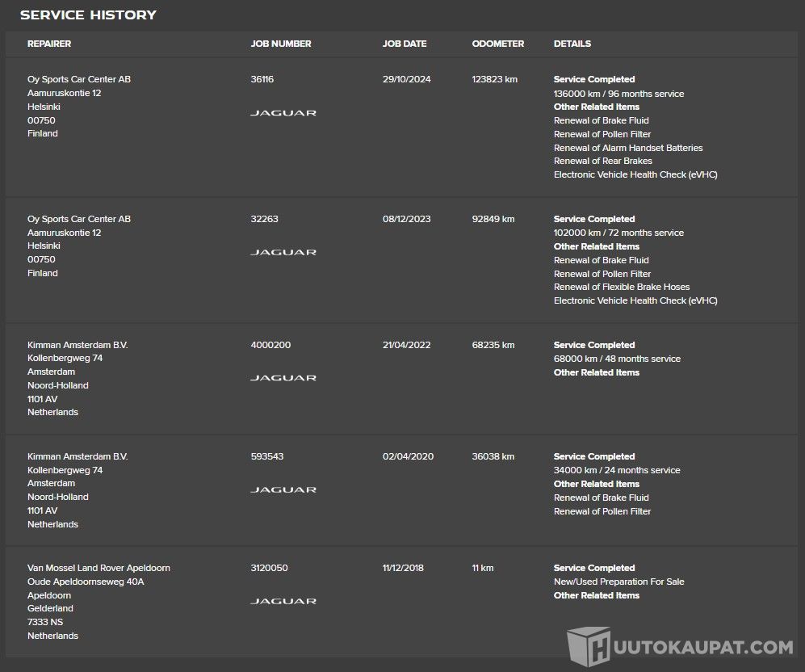Screen dimensions: 805x672
Task: Click the Jaguar logo under job 32263
Action: [283, 252]
